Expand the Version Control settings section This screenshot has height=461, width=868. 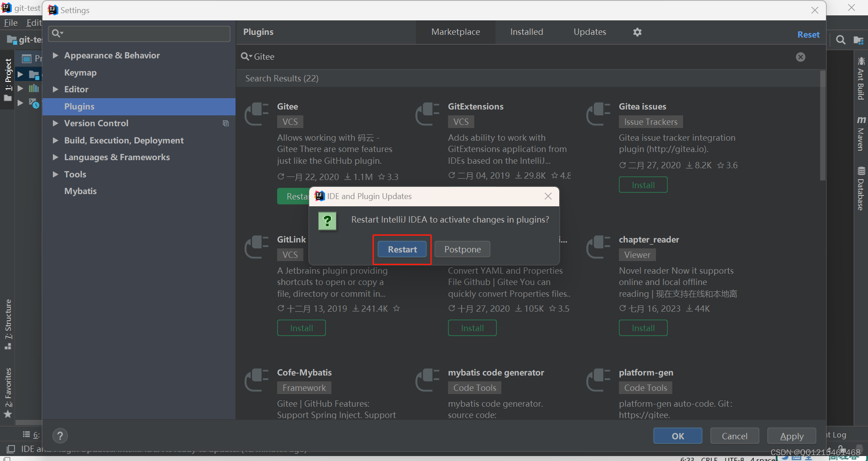55,123
